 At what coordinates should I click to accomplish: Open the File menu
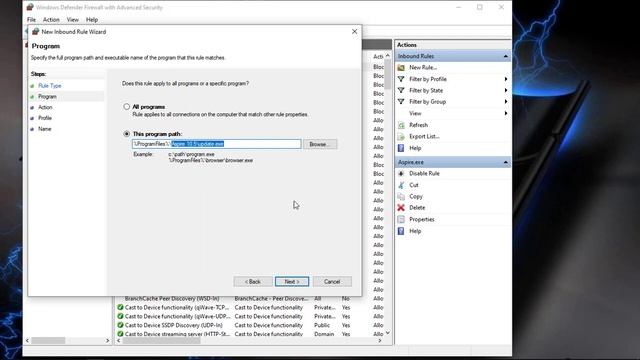(31, 20)
